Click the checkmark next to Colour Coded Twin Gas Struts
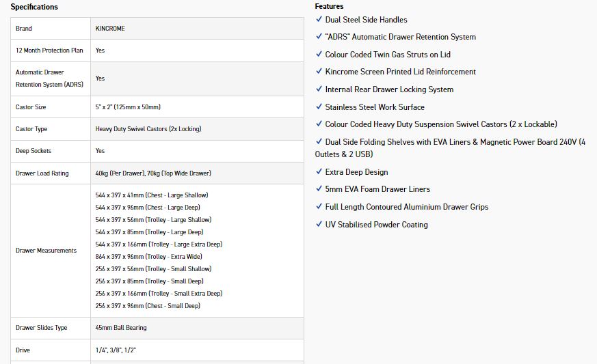Viewport: 597px width, 364px height. tap(319, 54)
